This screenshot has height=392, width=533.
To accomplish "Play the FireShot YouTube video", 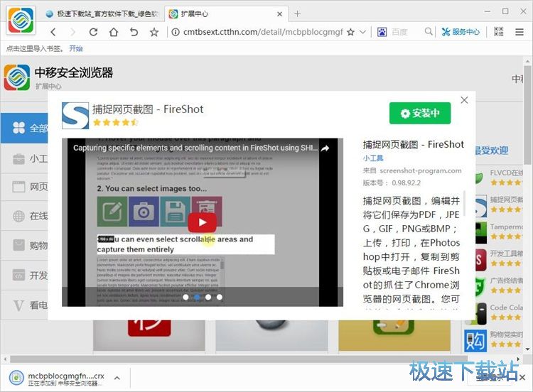I will [x=203, y=222].
